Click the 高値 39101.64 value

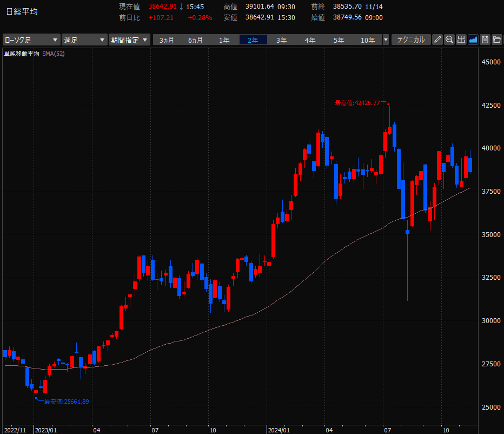pyautogui.click(x=260, y=6)
